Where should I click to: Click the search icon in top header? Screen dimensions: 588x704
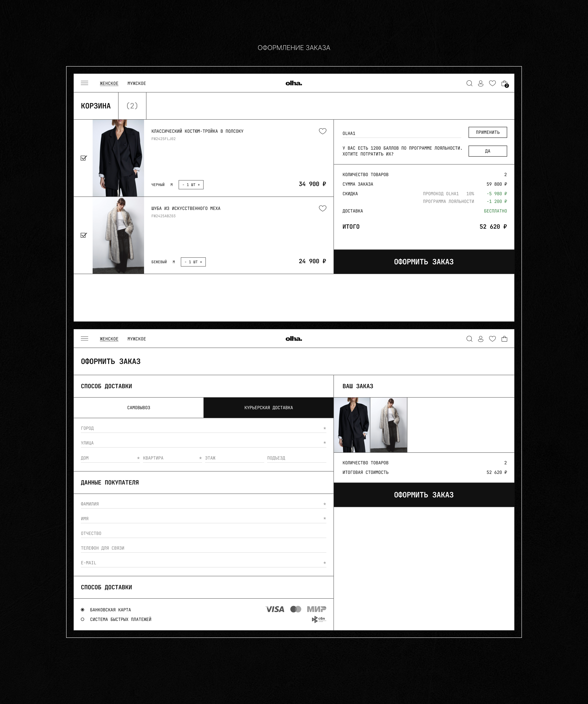[469, 83]
